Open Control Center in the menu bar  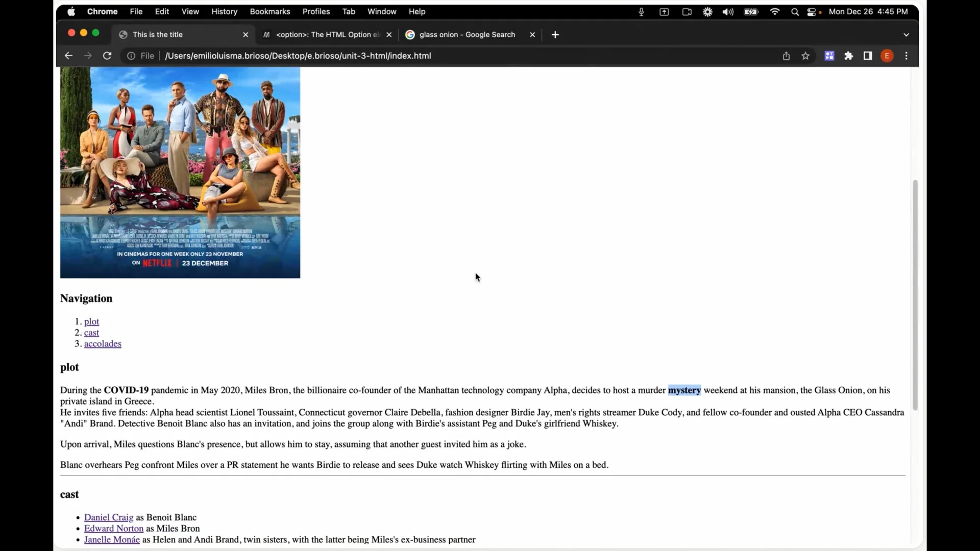pos(812,12)
